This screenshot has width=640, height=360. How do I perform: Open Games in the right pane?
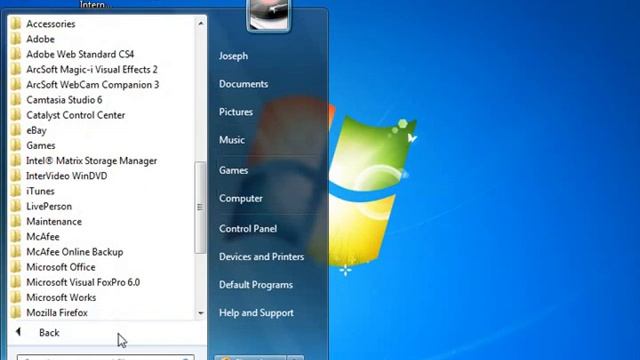[233, 170]
